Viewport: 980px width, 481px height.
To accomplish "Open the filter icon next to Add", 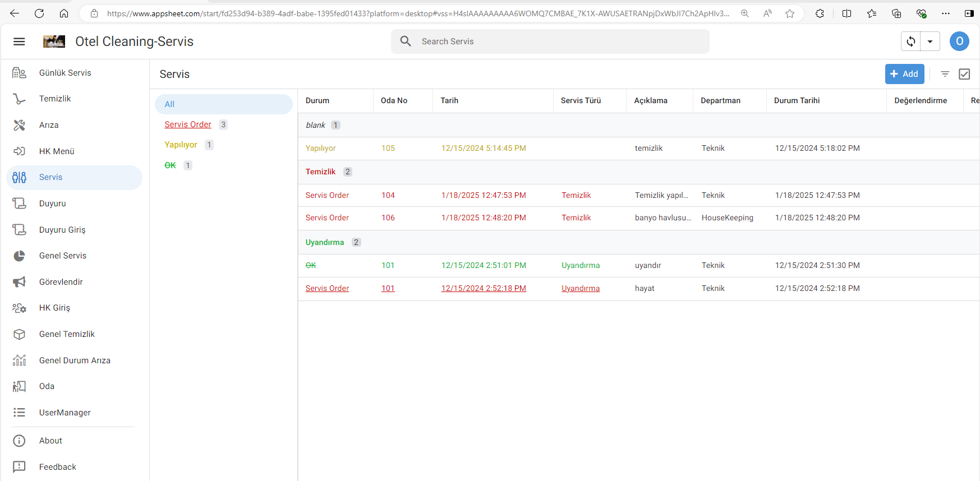I will tap(945, 74).
